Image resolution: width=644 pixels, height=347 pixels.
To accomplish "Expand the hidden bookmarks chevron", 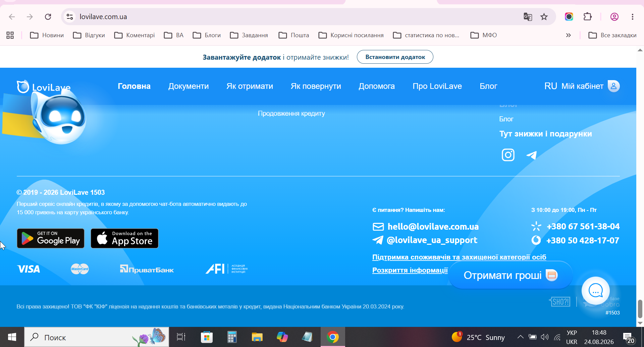I will (x=568, y=35).
